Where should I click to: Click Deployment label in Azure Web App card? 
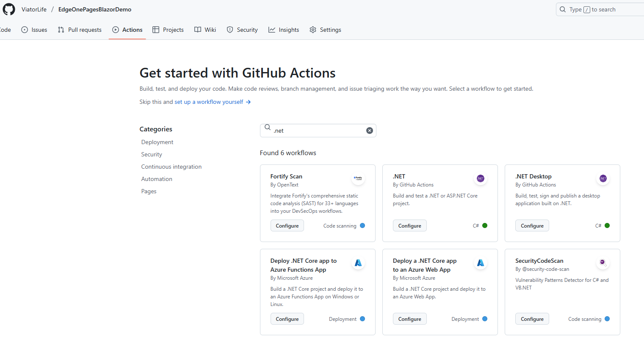click(x=465, y=319)
